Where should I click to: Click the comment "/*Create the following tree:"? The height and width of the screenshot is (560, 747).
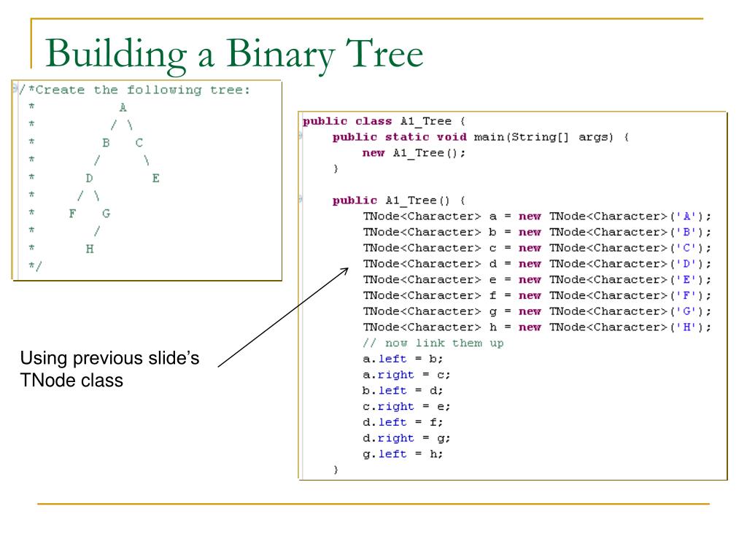click(134, 90)
